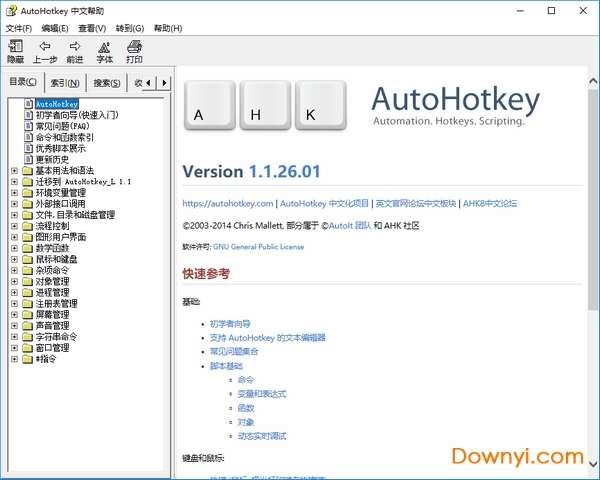Click the folder icon for 数学函数

pyautogui.click(x=28, y=248)
